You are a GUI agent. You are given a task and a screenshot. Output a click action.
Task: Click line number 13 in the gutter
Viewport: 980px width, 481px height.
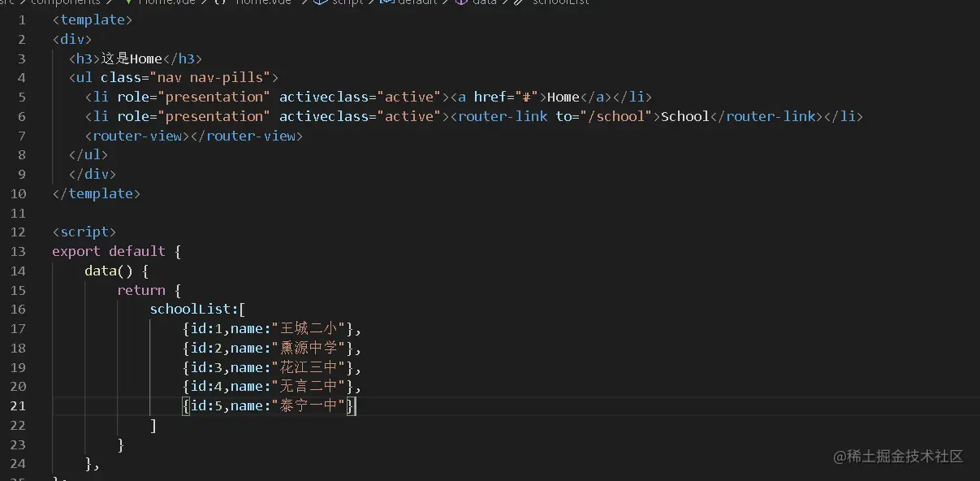tap(18, 251)
